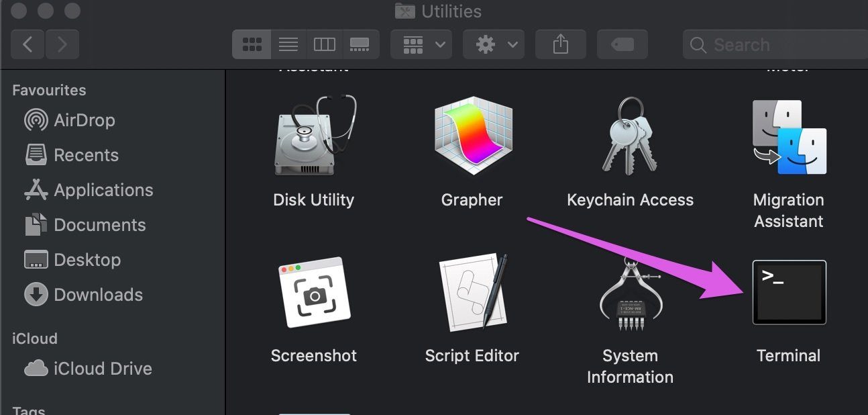Click the Disk Utility label
This screenshot has width=868, height=415.
click(314, 200)
